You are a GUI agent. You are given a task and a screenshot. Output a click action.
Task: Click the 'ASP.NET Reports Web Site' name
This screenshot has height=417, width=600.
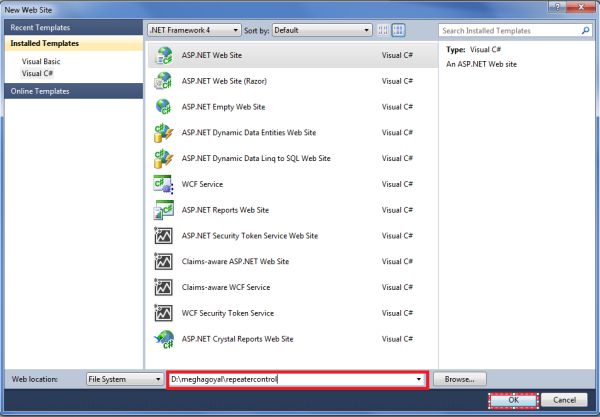[225, 210]
